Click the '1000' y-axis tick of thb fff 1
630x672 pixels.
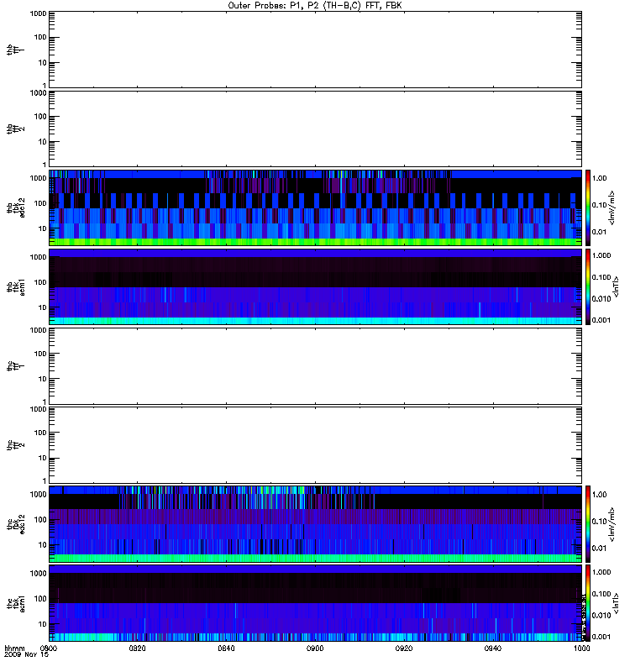[38, 13]
